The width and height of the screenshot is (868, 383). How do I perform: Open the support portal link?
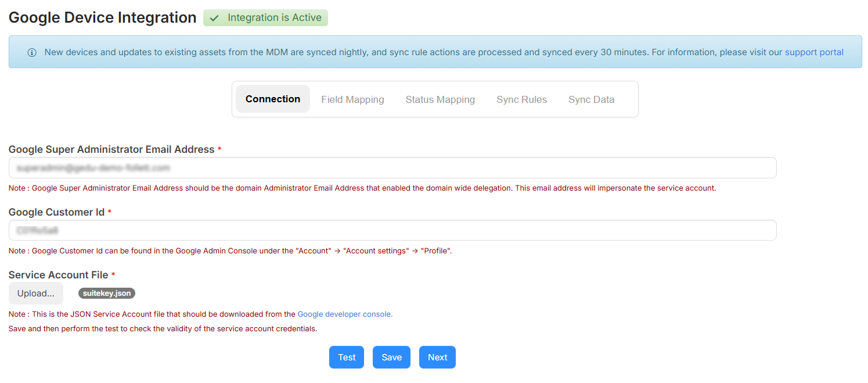pos(814,52)
